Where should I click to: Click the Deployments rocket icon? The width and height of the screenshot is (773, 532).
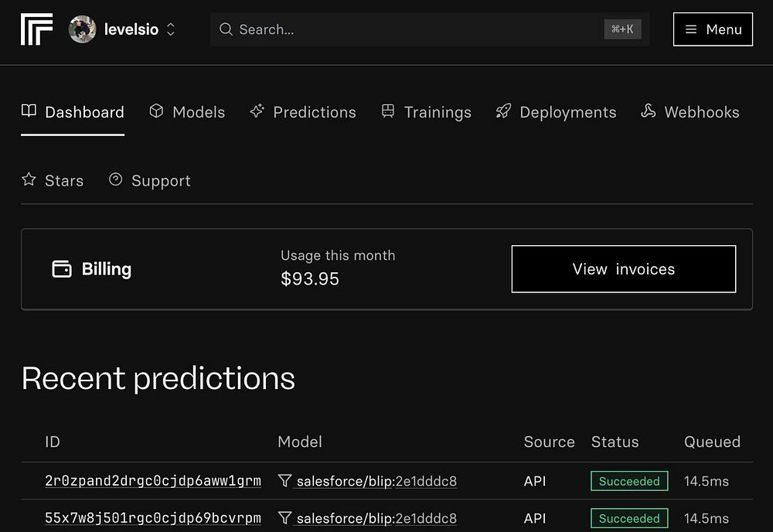point(503,111)
